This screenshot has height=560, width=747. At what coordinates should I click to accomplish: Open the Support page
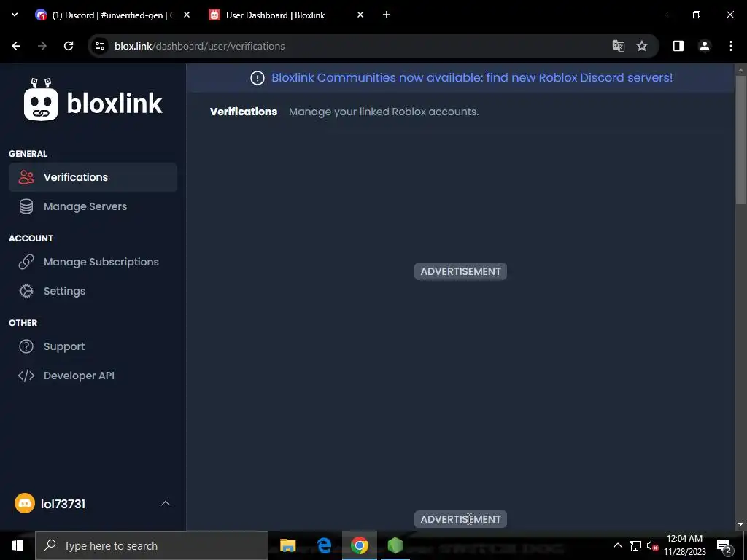point(93,346)
